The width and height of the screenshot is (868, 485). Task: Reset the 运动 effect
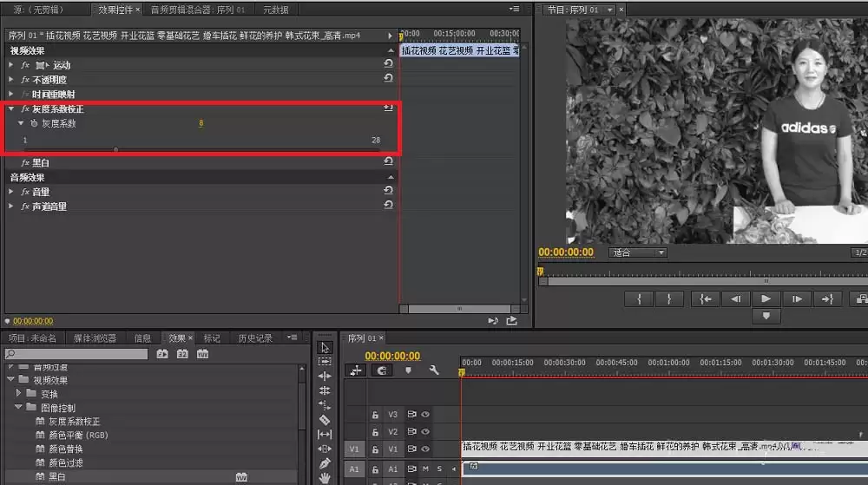[388, 64]
